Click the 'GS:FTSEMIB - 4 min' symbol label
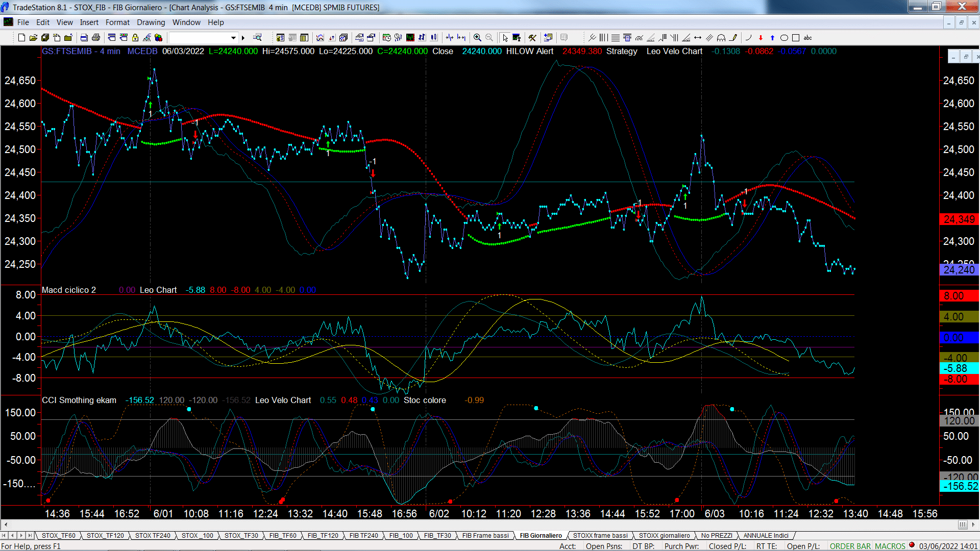Image resolution: width=980 pixels, height=551 pixels. coord(81,51)
